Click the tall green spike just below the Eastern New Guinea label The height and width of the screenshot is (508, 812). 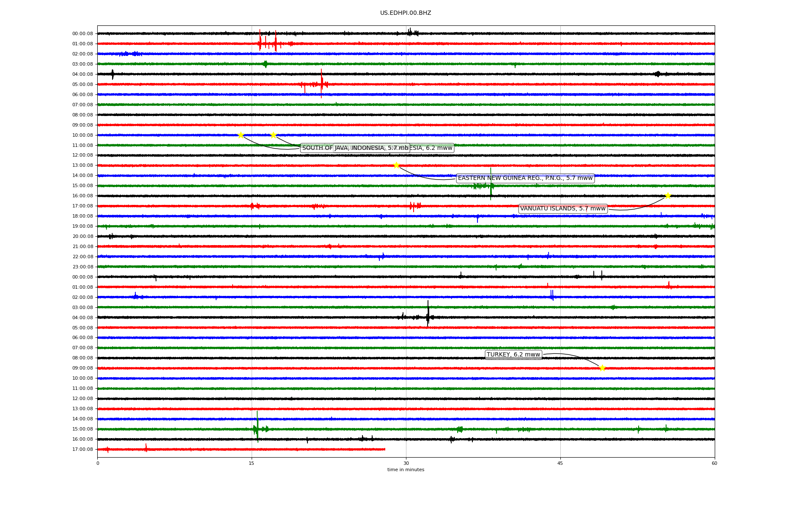pyautogui.click(x=491, y=184)
